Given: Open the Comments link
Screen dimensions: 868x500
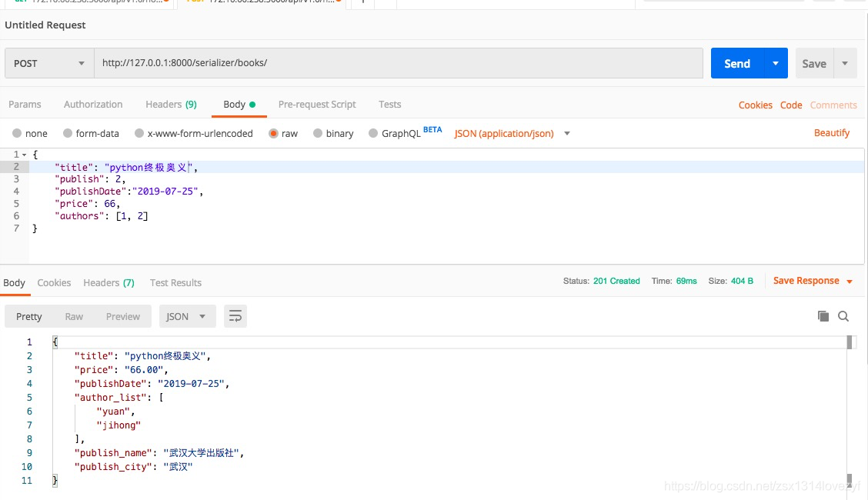Looking at the screenshot, I should [x=833, y=105].
